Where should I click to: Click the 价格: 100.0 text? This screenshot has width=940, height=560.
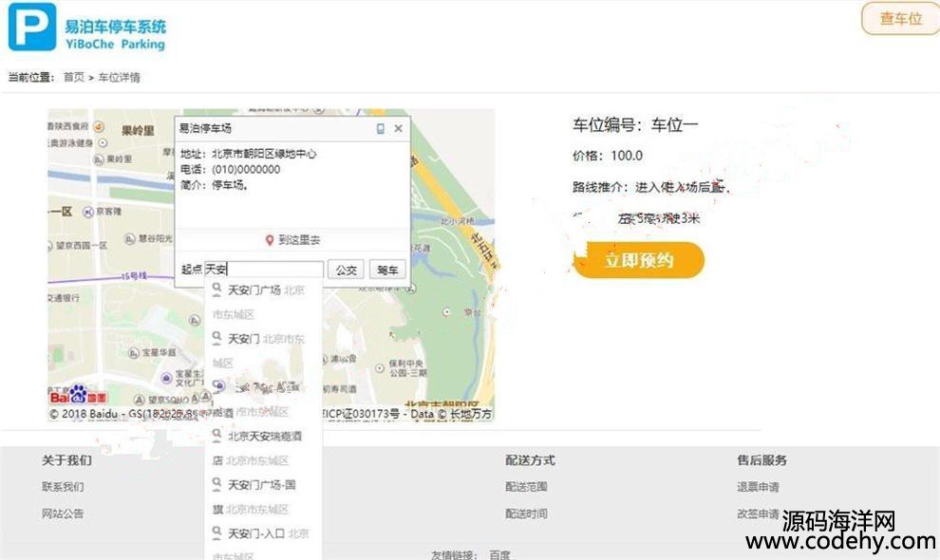coord(608,156)
